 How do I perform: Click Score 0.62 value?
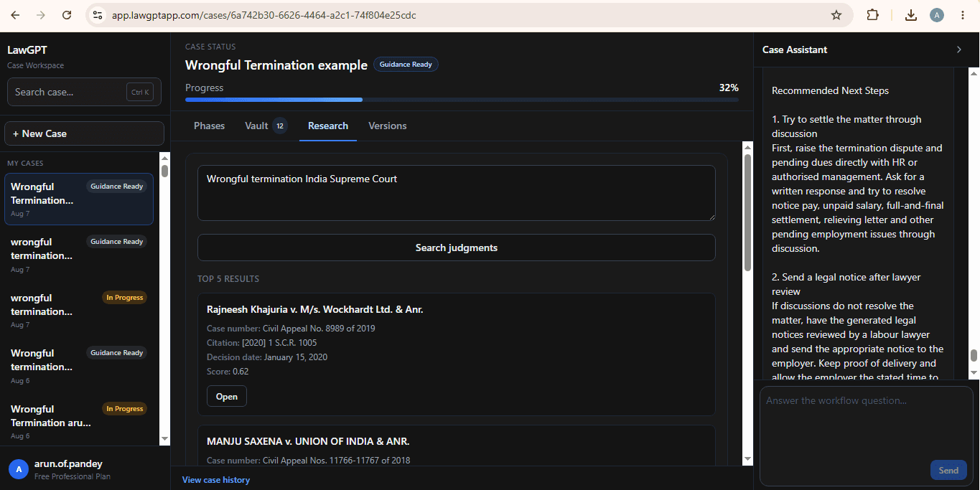241,372
